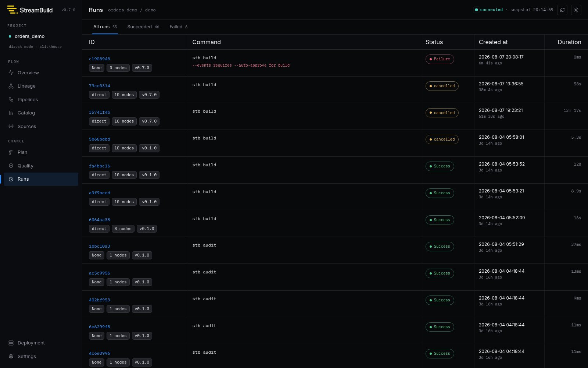Viewport: 588px width, 368px height.
Task: Click timestamp 2026-08-07 20:08:17
Action: click(501, 57)
